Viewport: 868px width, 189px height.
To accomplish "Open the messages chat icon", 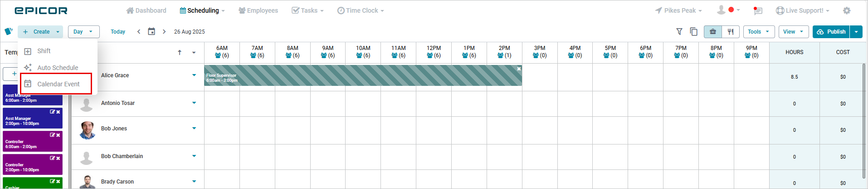I will tap(757, 10).
